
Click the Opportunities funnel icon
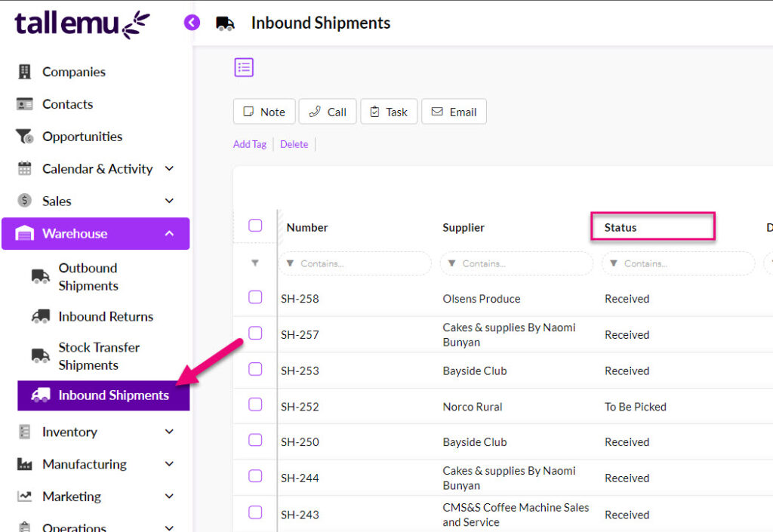coord(24,137)
